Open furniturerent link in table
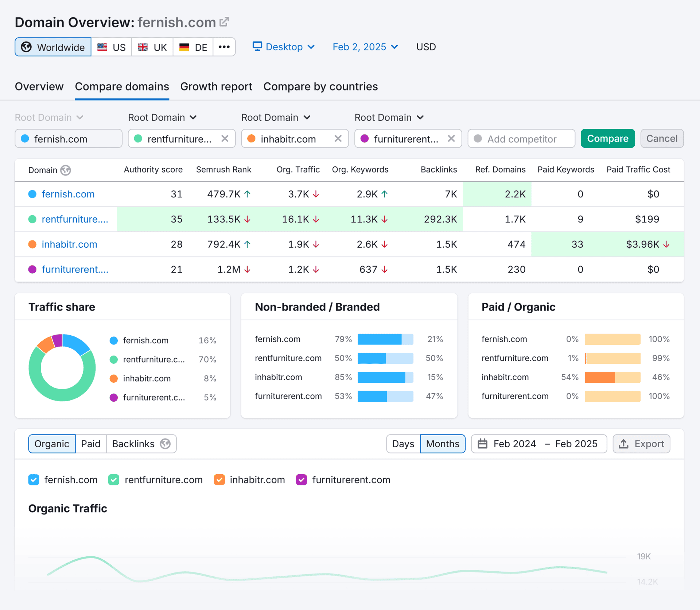 click(75, 270)
